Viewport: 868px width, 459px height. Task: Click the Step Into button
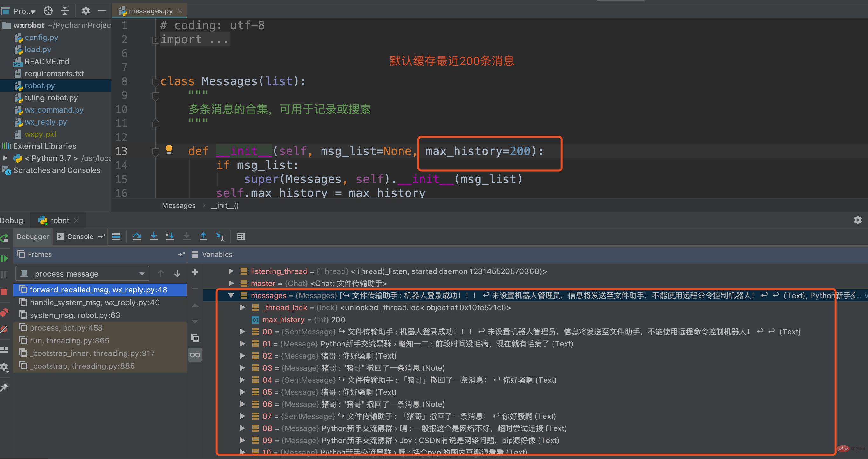click(x=154, y=236)
